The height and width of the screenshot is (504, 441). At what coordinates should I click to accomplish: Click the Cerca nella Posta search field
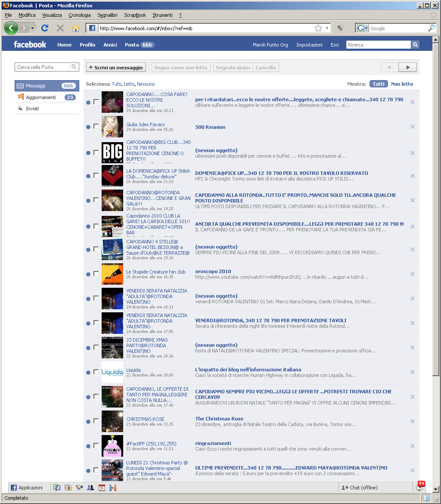click(x=42, y=67)
